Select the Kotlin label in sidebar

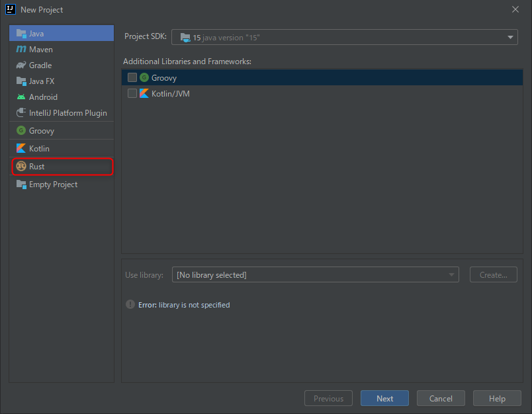click(x=39, y=149)
